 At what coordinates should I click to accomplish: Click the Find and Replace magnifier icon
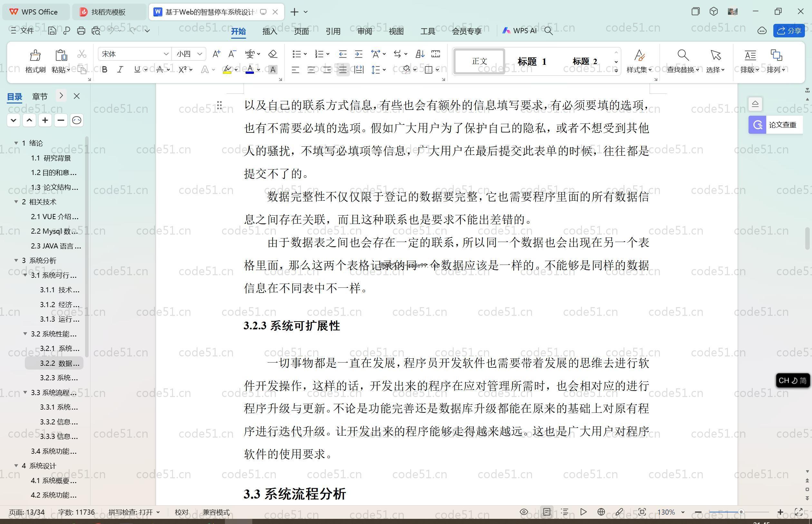pos(683,55)
